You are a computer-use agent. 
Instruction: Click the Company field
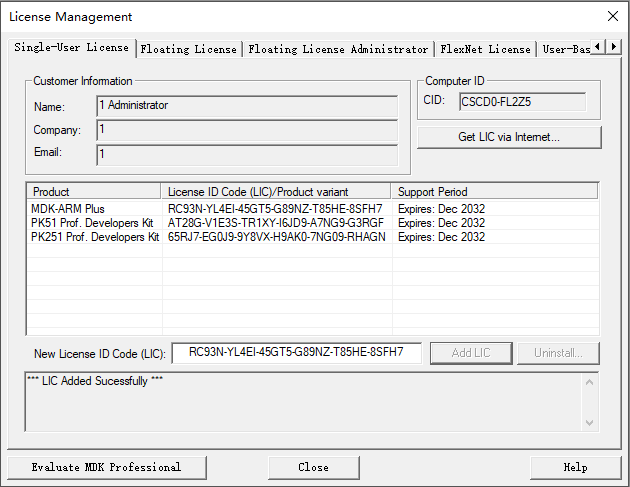pyautogui.click(x=247, y=130)
